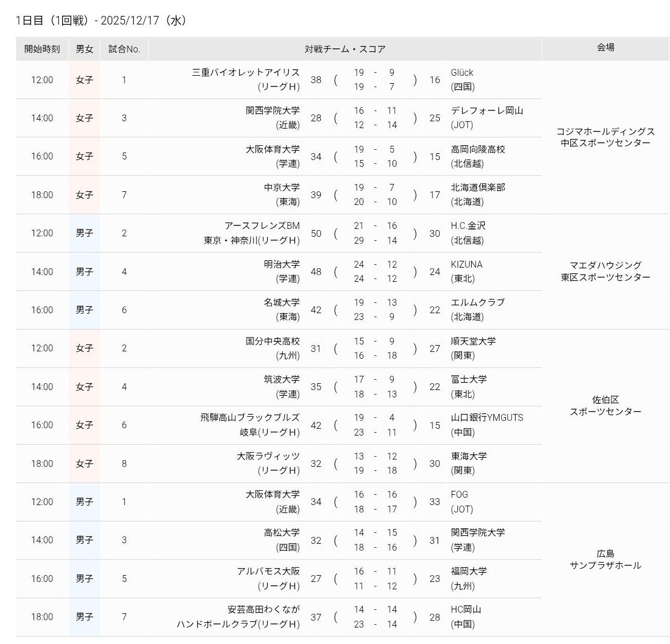Click the Glück team name
Screen dimensions: 670x644
462,72
